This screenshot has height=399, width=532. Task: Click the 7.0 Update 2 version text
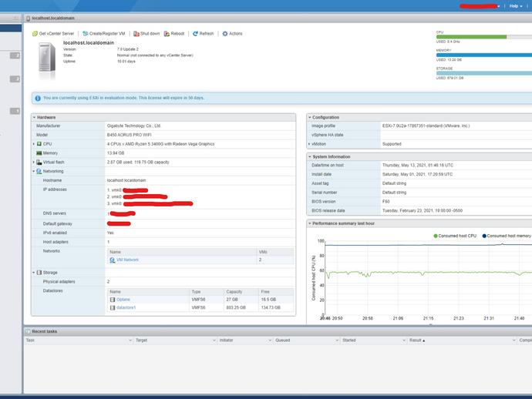[x=127, y=49]
